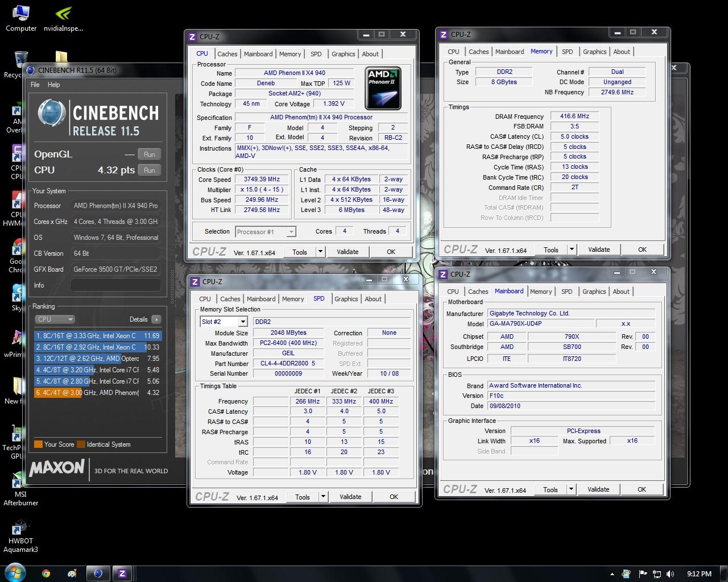Select ranking row 4C/4T @ 3.00 GHz AMD Phenom
The height and width of the screenshot is (582, 728).
point(98,393)
